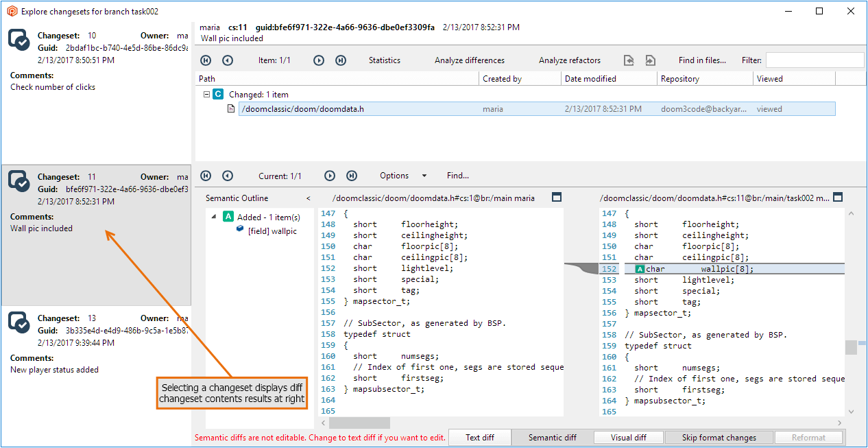Open Find... in diff toolbar

coord(458,176)
